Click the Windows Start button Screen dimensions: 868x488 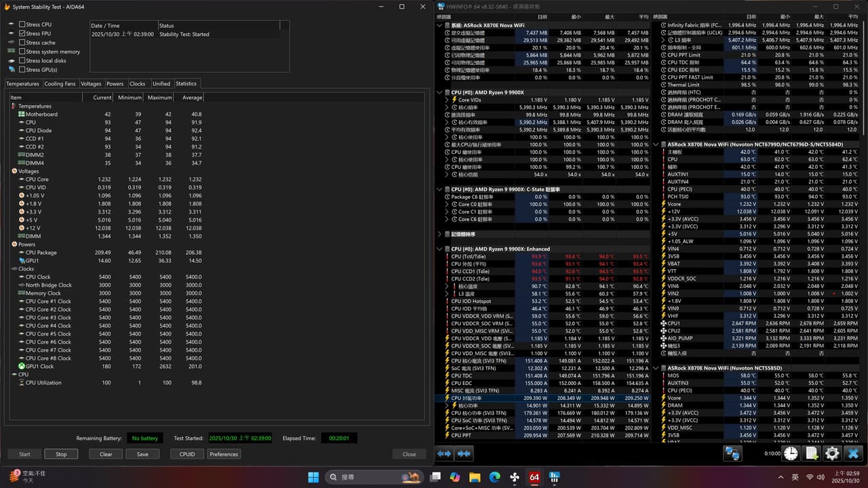[313, 477]
